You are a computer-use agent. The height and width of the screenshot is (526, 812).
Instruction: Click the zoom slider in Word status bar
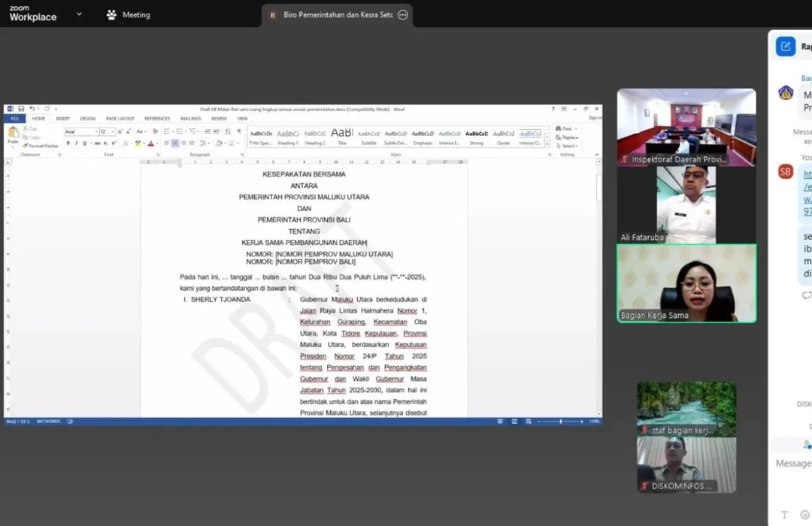[x=561, y=422]
